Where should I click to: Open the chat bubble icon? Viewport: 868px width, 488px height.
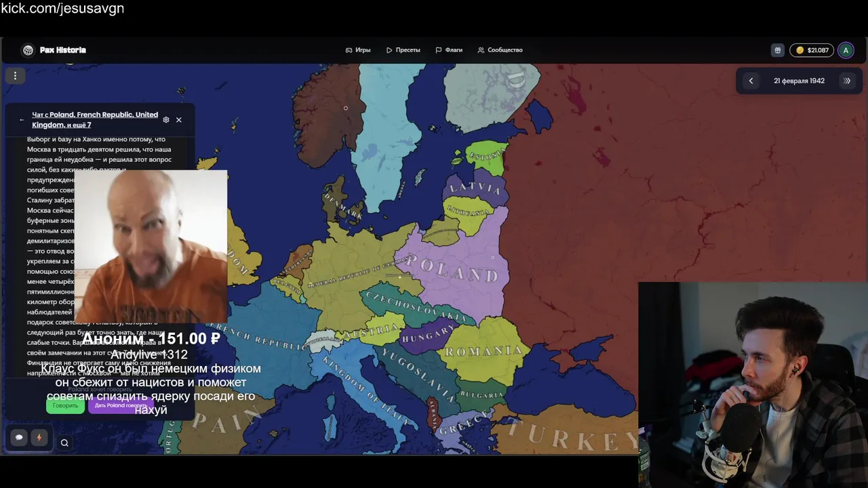point(19,438)
